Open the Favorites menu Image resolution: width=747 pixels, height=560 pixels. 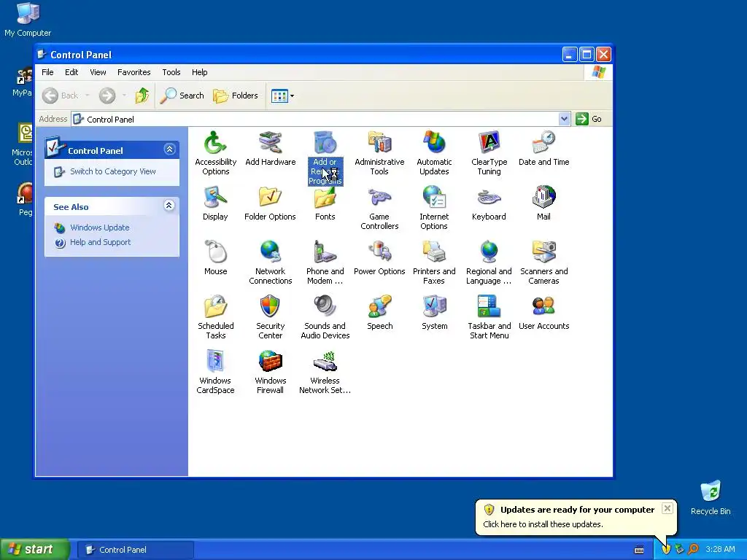pos(134,72)
